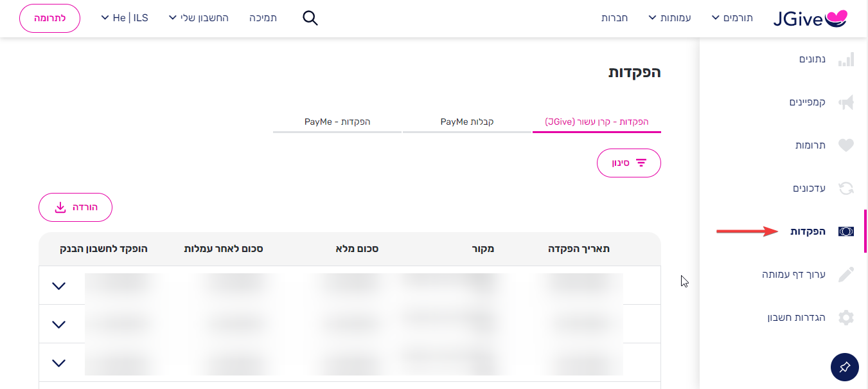
Task: Click the תרומות heart icon in sidebar
Action: point(846,145)
